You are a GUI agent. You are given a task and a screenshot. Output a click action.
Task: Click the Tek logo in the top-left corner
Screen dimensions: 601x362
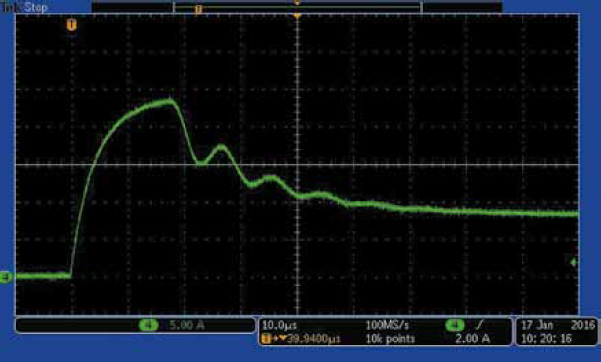tap(12, 7)
